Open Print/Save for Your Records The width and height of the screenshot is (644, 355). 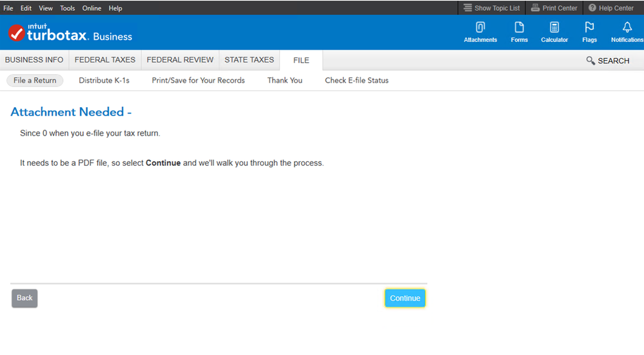click(x=199, y=81)
